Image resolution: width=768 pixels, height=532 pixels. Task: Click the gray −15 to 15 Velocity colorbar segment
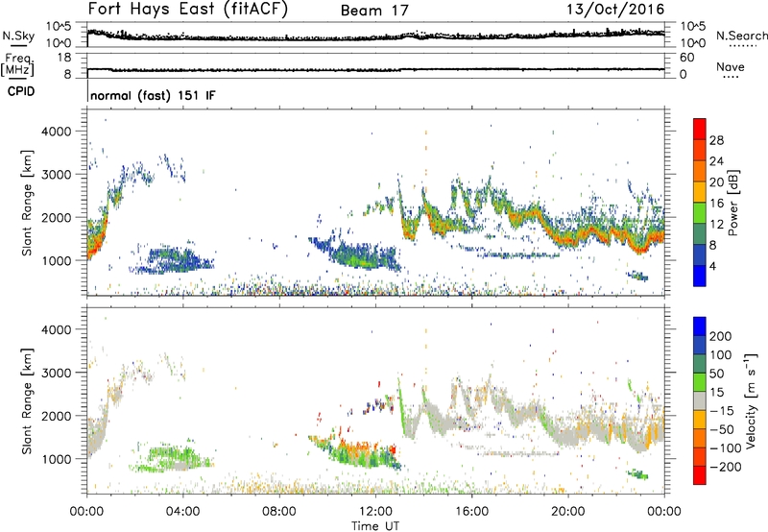click(700, 400)
